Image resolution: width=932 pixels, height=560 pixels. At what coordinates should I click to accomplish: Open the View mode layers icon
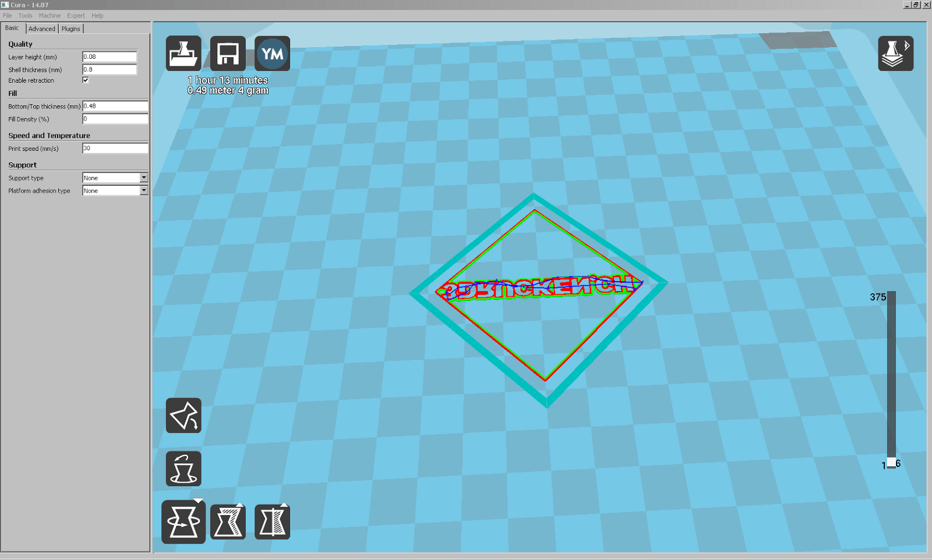(x=896, y=54)
